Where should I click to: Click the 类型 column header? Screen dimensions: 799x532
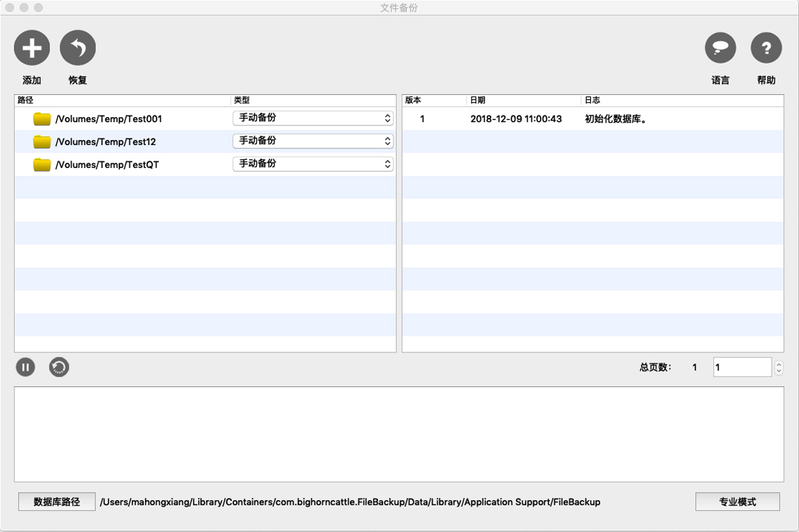[313, 100]
